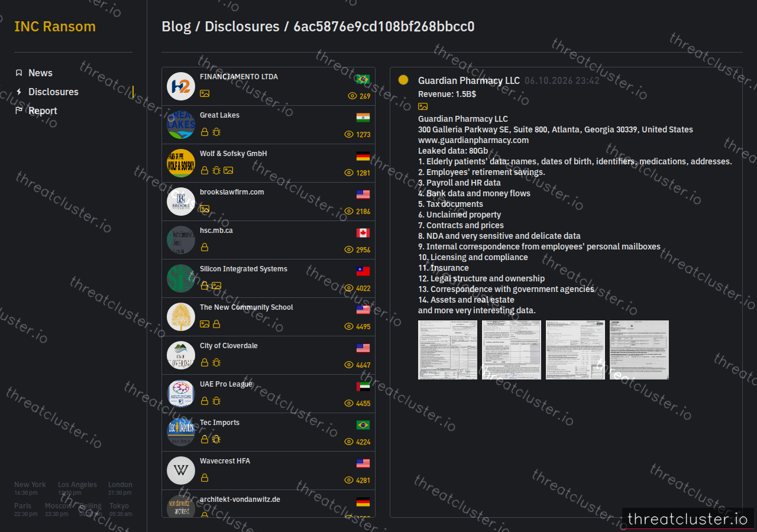Click the yellow status dot beside Guardian Pharmacy
Image resolution: width=757 pixels, height=532 pixels.
click(403, 80)
